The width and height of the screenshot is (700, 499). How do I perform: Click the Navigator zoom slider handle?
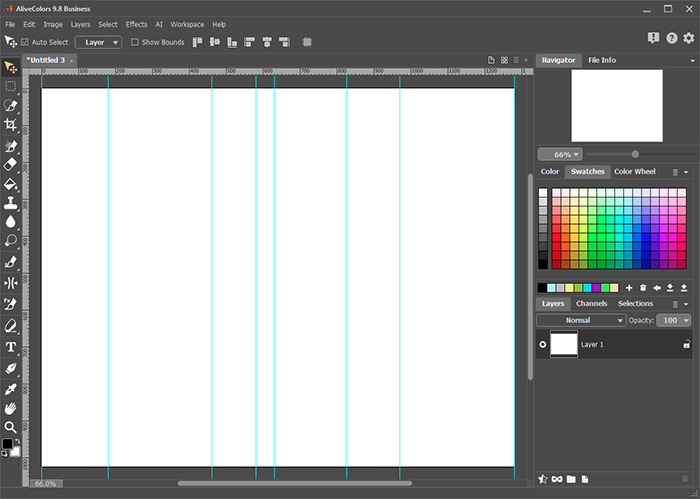coord(635,154)
